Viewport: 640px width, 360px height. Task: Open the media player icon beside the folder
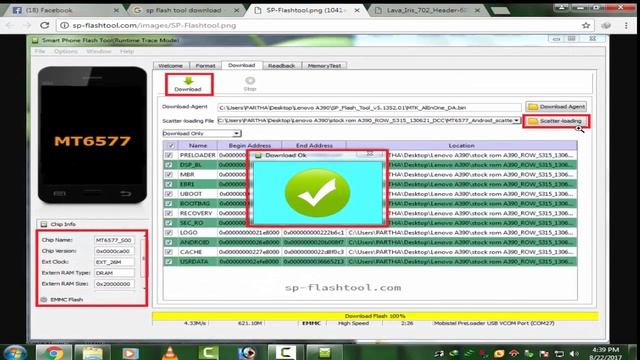(x=131, y=353)
